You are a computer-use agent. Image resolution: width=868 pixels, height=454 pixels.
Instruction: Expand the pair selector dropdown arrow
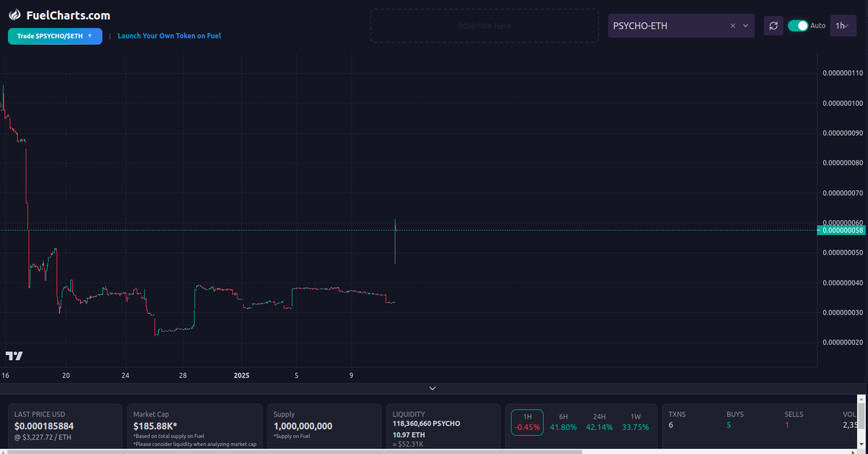(746, 26)
